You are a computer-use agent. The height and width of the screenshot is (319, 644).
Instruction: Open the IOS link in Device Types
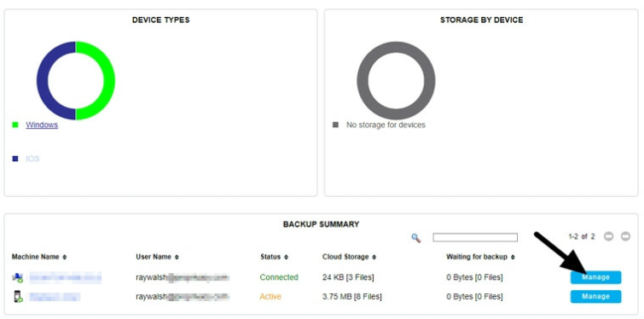click(x=33, y=159)
